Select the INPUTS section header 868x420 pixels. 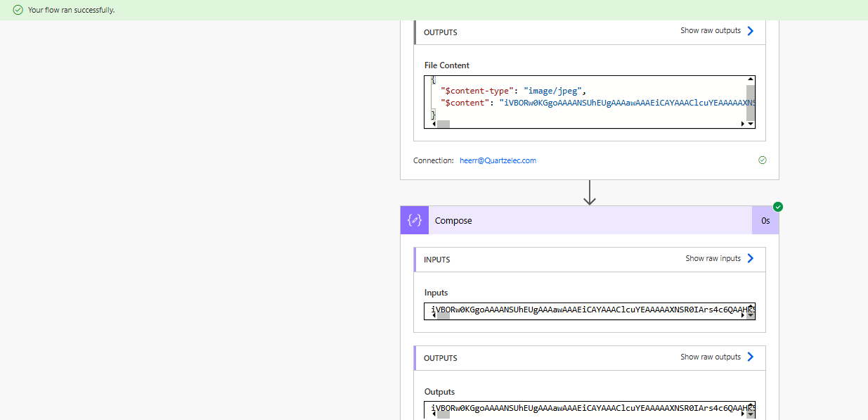(436, 259)
